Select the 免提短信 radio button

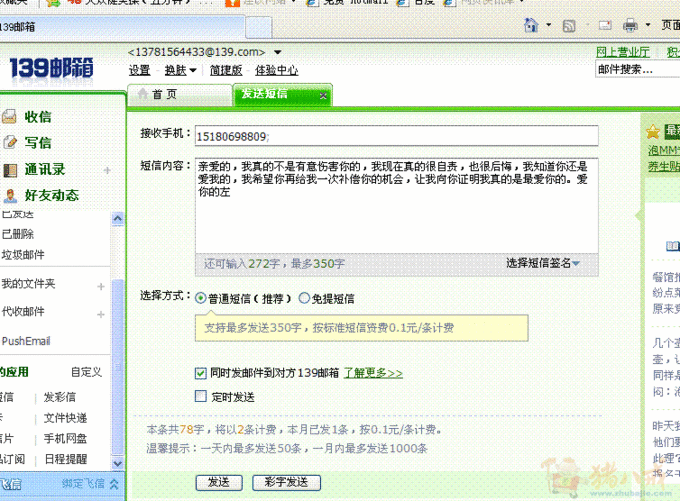(x=304, y=298)
